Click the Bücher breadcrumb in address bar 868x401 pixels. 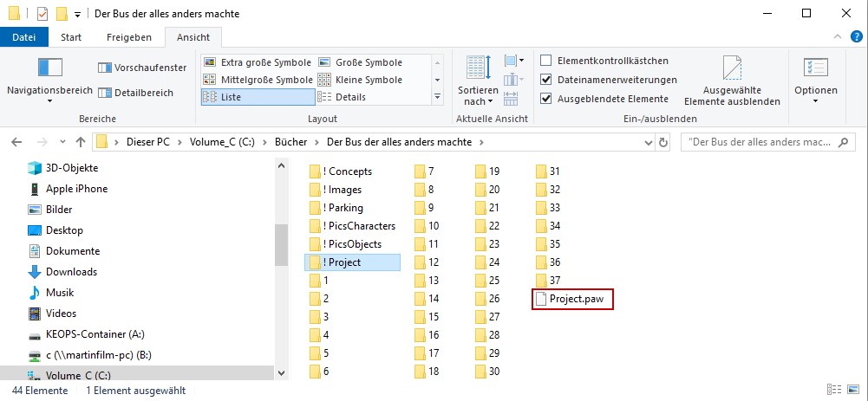pos(290,142)
